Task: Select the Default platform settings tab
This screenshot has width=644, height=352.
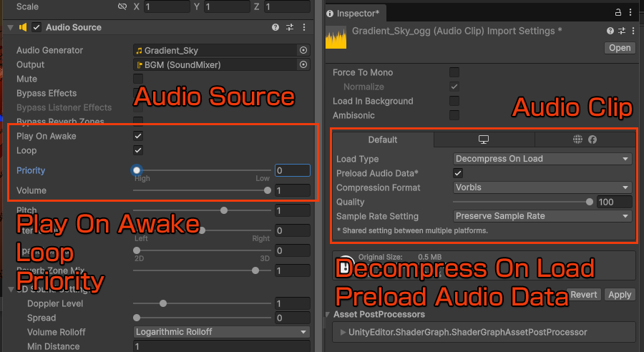Action: tap(383, 140)
